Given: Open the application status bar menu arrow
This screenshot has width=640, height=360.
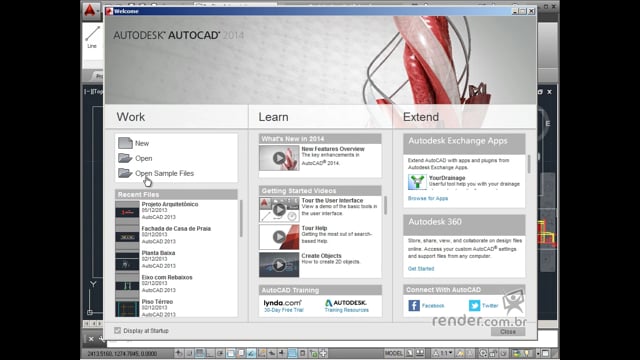Looking at the screenshot, I should [538, 353].
